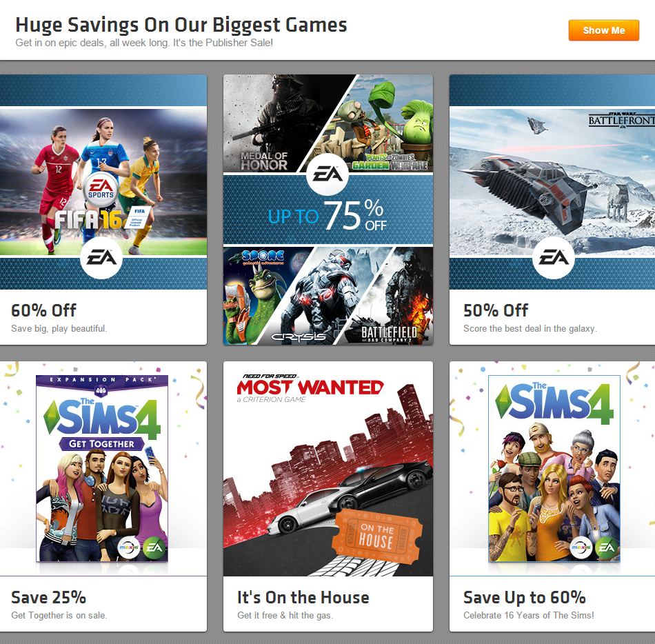Click the On The House ticket icon
Screen dimensions: 655x644
pos(376,535)
